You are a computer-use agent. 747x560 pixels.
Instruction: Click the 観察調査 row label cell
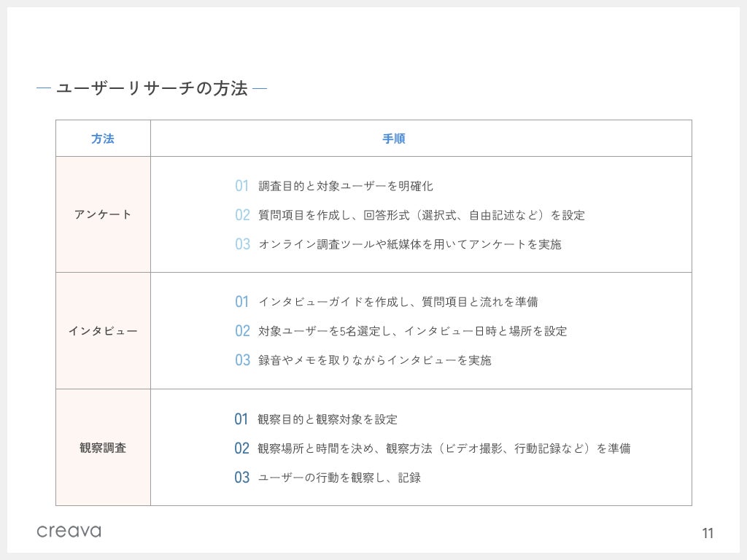pyautogui.click(x=103, y=448)
